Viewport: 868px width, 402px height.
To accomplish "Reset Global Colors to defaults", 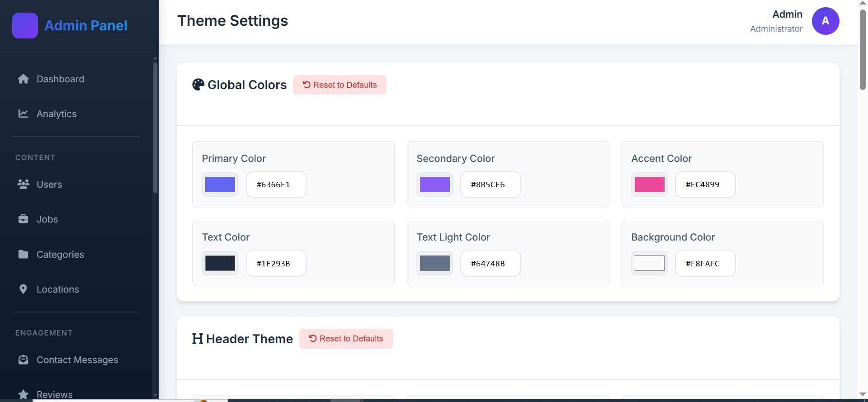I will (x=340, y=85).
